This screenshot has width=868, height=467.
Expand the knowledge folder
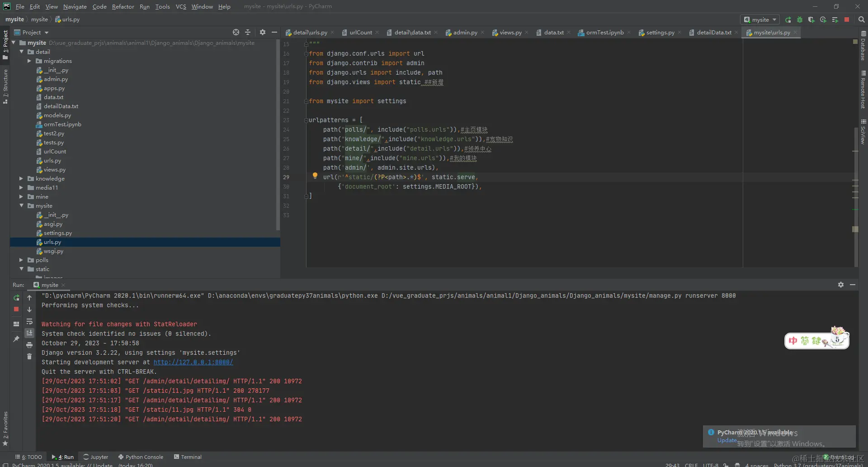click(21, 179)
